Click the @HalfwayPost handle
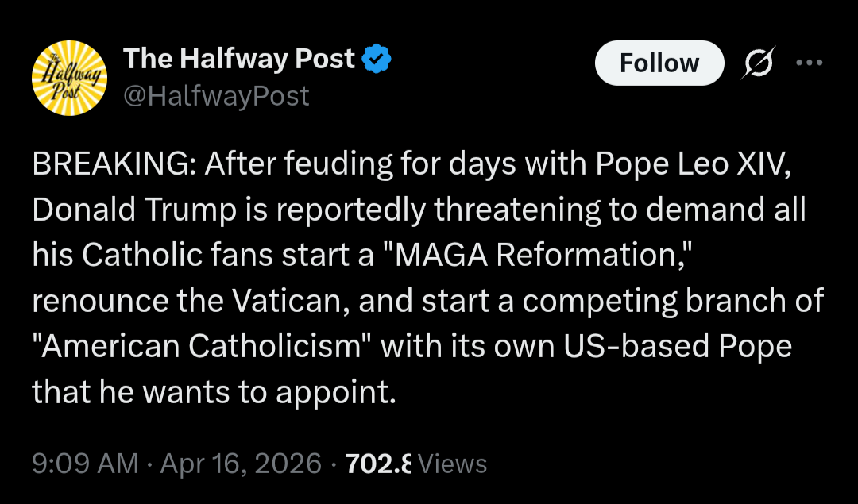858x504 pixels. point(216,96)
